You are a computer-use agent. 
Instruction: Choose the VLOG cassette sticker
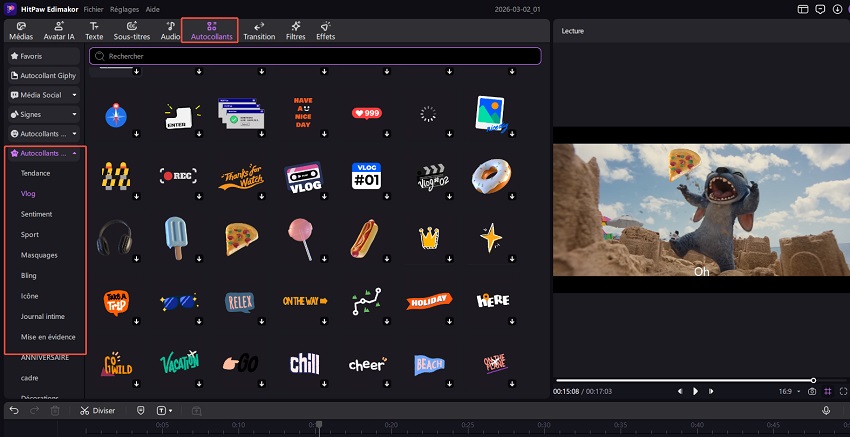(x=304, y=177)
